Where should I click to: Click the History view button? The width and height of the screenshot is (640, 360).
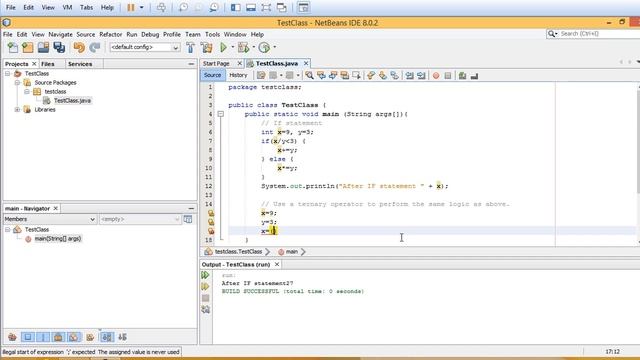(x=238, y=75)
